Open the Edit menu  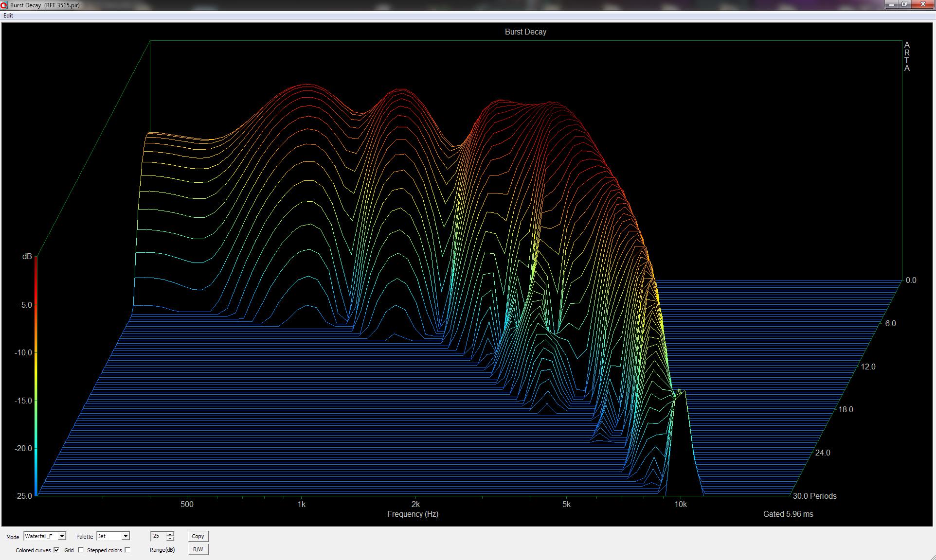8,16
